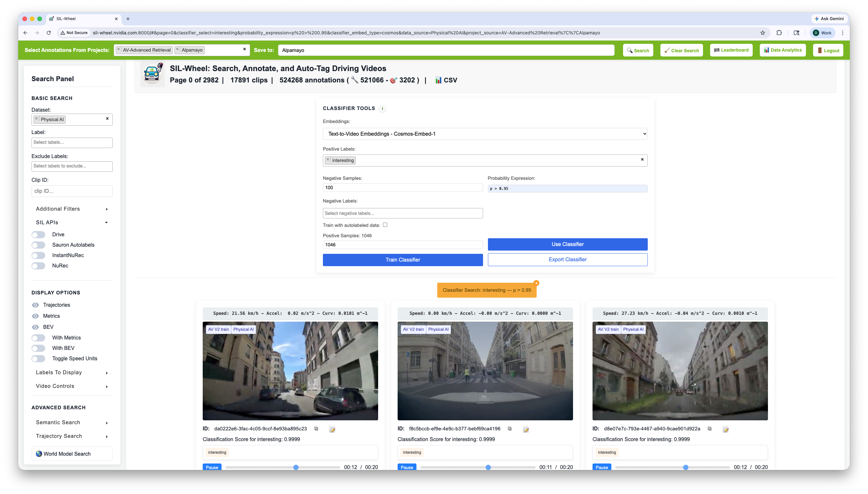
Task: Remove the AV-Advanced Retrieval project tag
Action: tap(119, 50)
